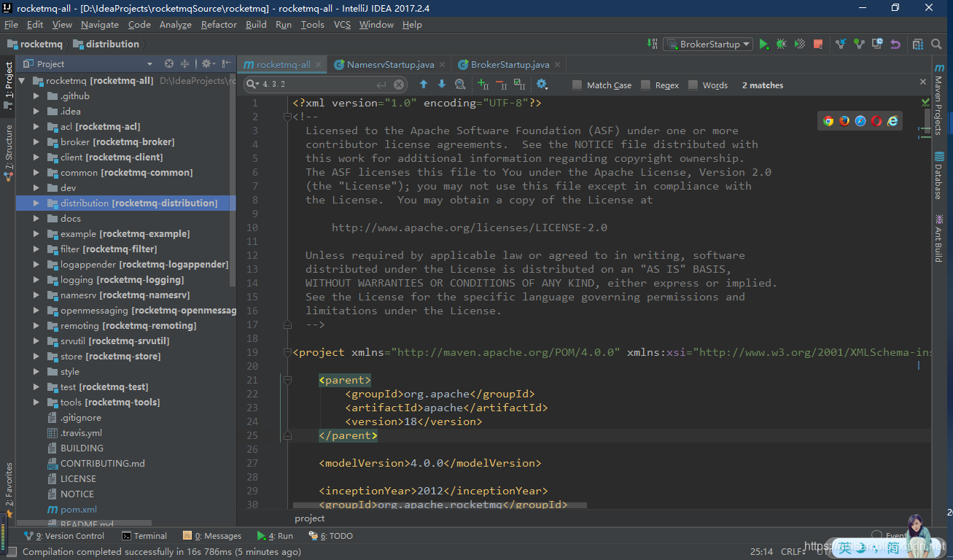This screenshot has height=560, width=953.
Task: Fold the parent XML element
Action: [x=287, y=380]
